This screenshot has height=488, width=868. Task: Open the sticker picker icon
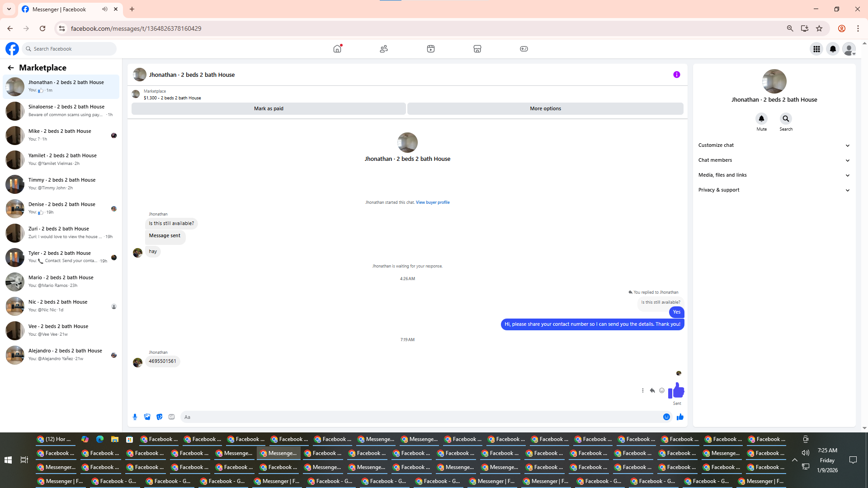point(159,417)
